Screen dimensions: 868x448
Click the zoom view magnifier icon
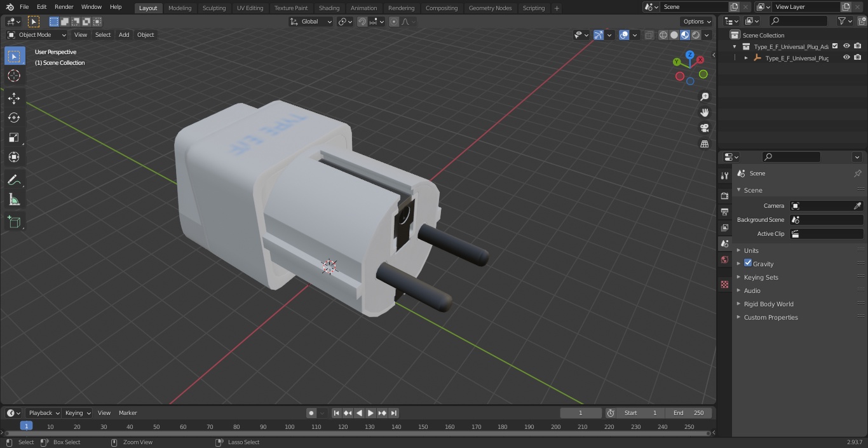tap(704, 97)
